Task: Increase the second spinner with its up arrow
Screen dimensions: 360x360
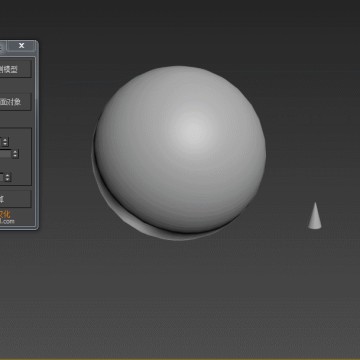Action: point(15,152)
